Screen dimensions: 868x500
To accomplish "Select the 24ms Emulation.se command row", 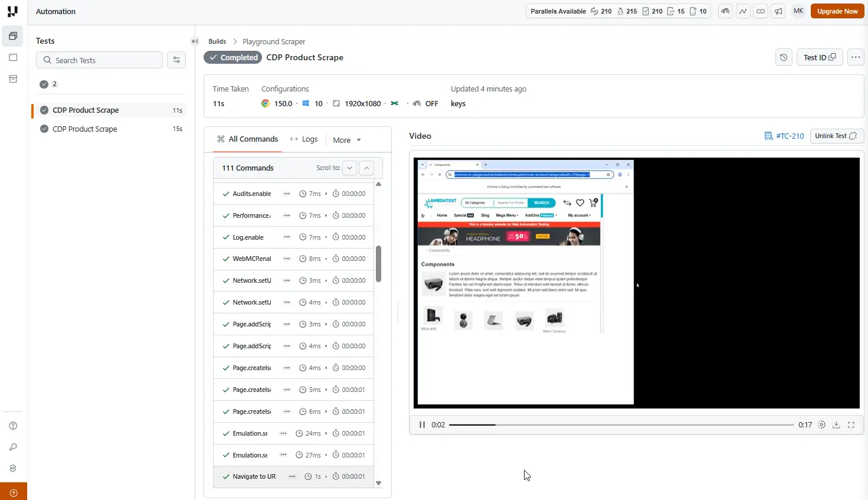I will (x=293, y=433).
